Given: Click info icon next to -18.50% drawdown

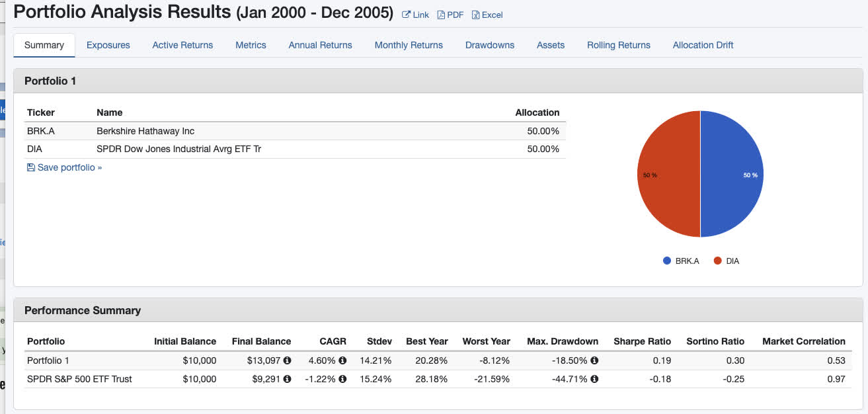Looking at the screenshot, I should click(x=594, y=360).
